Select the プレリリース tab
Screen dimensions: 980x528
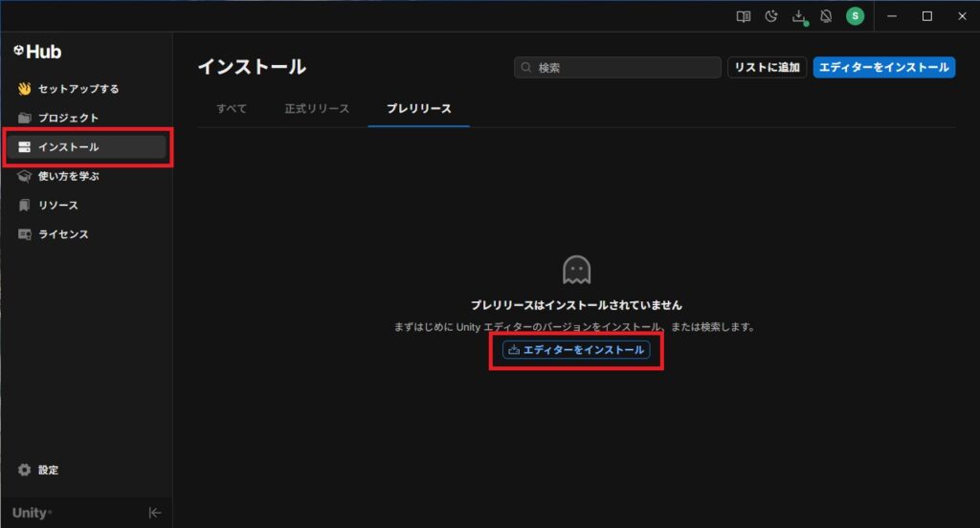[419, 109]
